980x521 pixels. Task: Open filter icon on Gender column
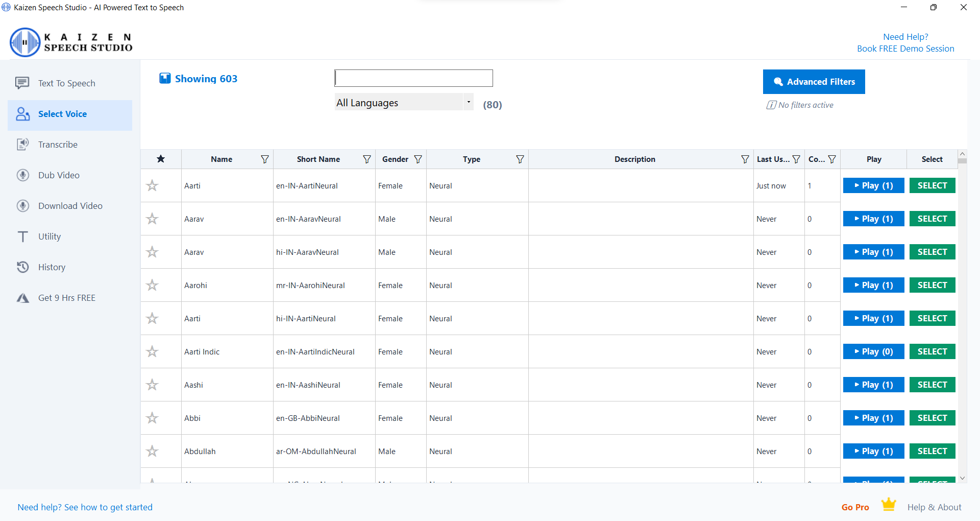click(418, 159)
